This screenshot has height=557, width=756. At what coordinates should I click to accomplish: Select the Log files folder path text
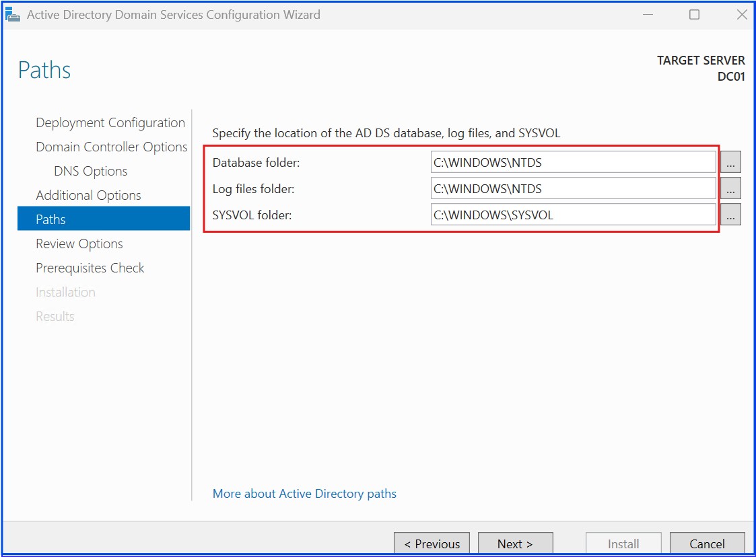point(572,188)
